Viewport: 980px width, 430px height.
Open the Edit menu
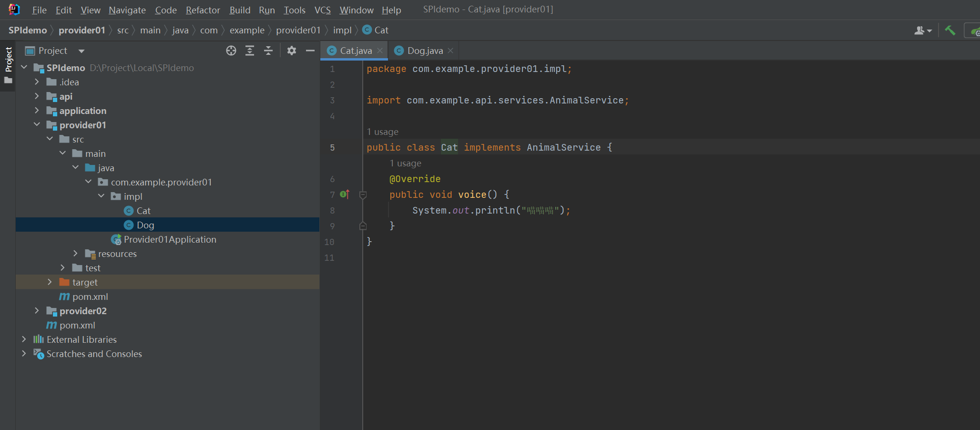(63, 10)
